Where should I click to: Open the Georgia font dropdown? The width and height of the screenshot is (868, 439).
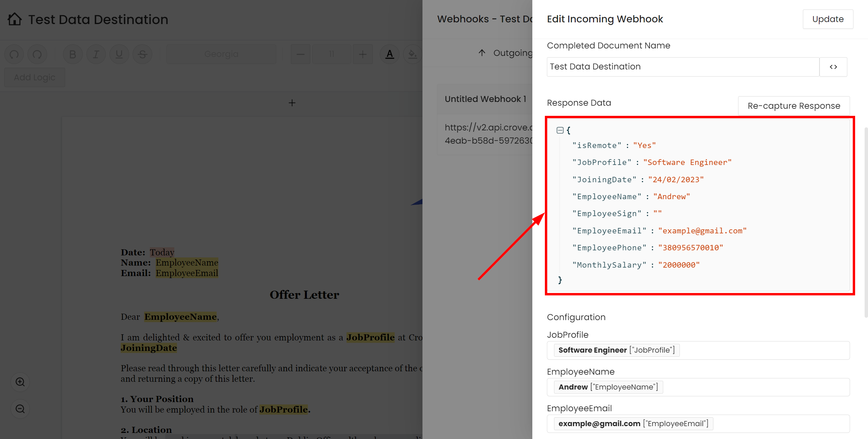221,54
